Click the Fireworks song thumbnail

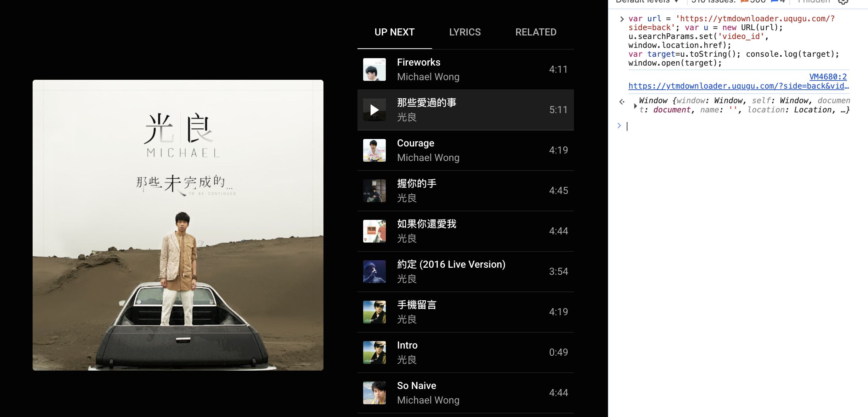click(x=374, y=69)
